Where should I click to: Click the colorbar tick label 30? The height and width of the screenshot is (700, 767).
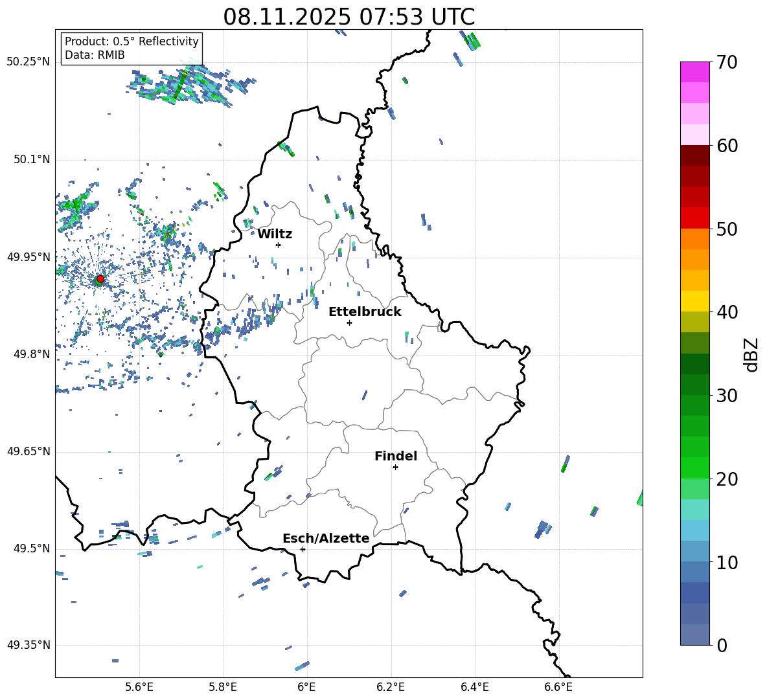(727, 396)
